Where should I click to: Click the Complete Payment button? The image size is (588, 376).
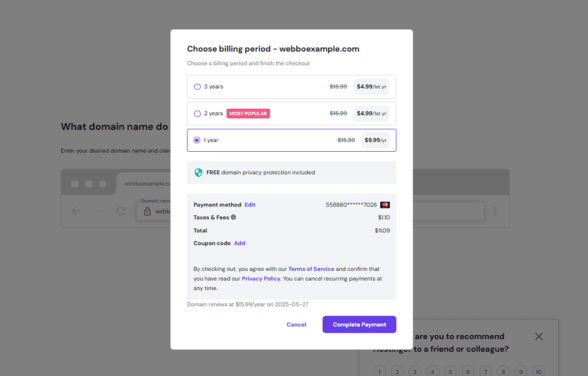(x=359, y=325)
